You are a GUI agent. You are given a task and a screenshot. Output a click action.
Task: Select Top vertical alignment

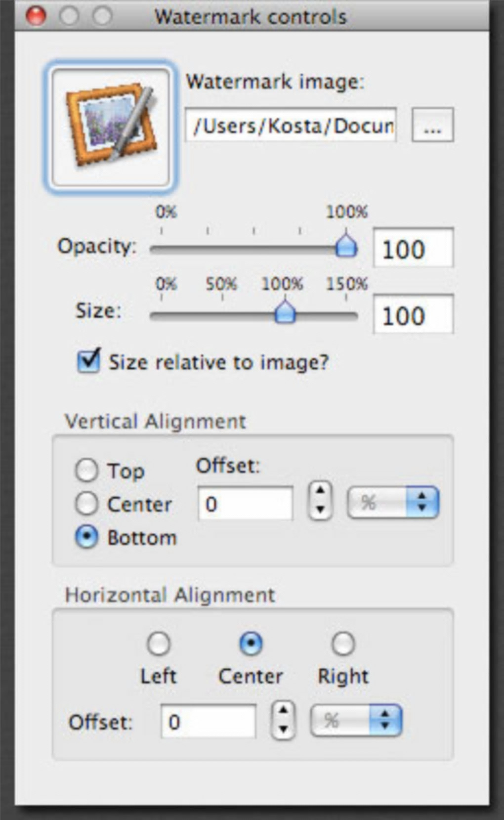[86, 470]
